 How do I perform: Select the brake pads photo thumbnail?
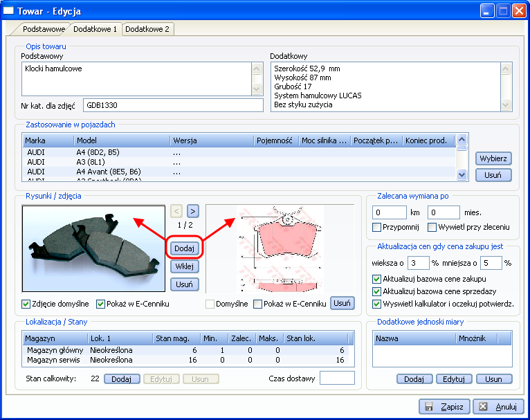pyautogui.click(x=93, y=248)
